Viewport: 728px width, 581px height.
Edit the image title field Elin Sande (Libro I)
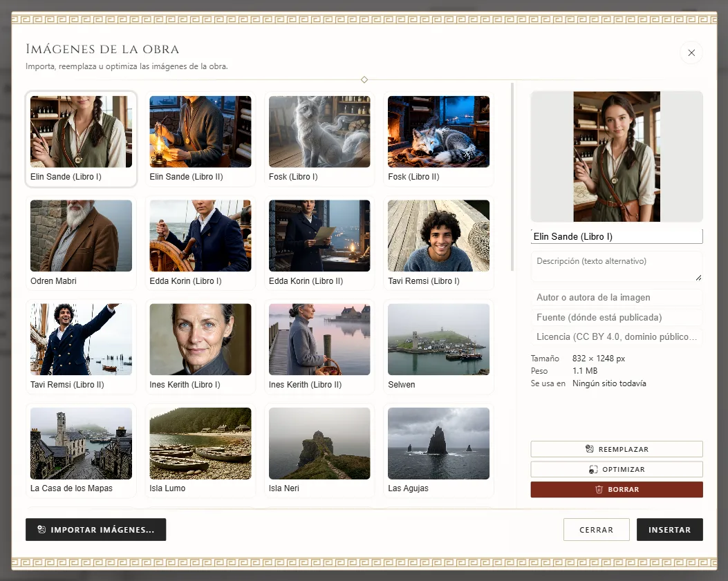point(617,237)
